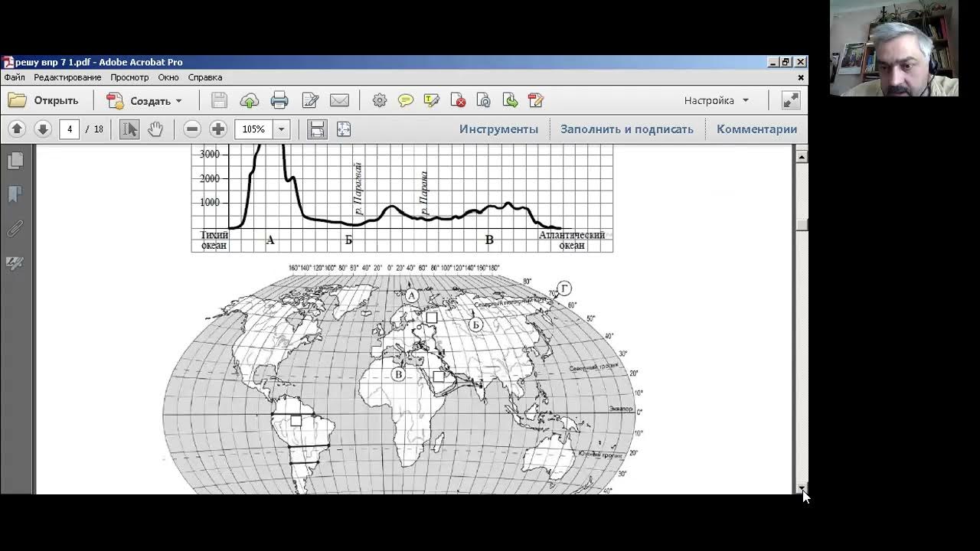Click the circled Г label on map
Viewport: 980px width, 551px height.
(564, 289)
